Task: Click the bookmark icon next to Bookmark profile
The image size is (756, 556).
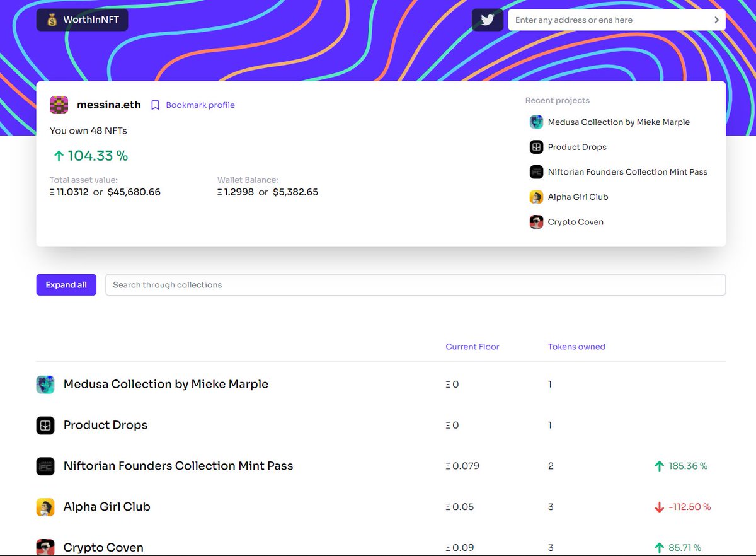Action: click(155, 105)
